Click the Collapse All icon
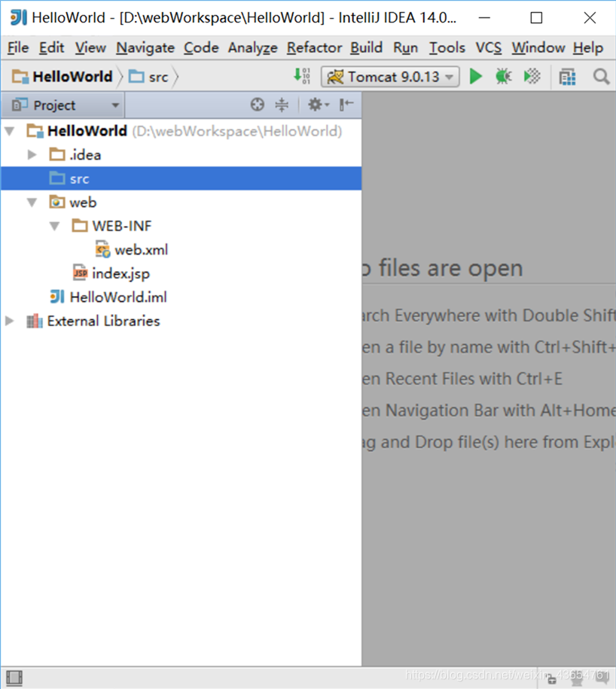This screenshot has width=616, height=689. 282,105
